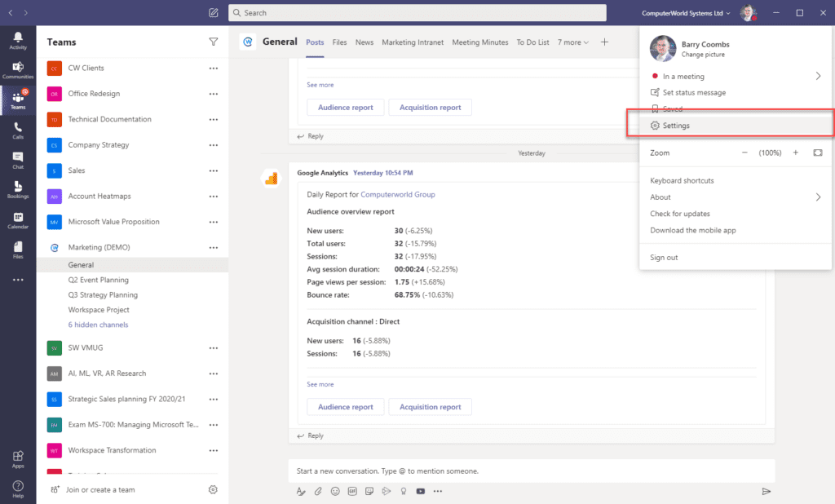Open the Q3 Strategy Planning channel

[x=103, y=294]
